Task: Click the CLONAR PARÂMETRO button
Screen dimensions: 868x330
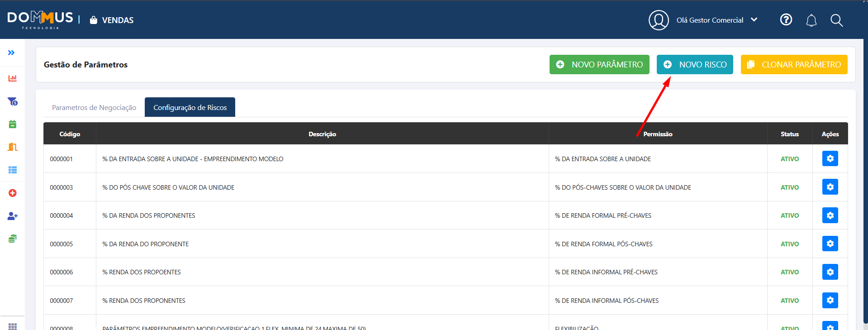Action: click(794, 64)
